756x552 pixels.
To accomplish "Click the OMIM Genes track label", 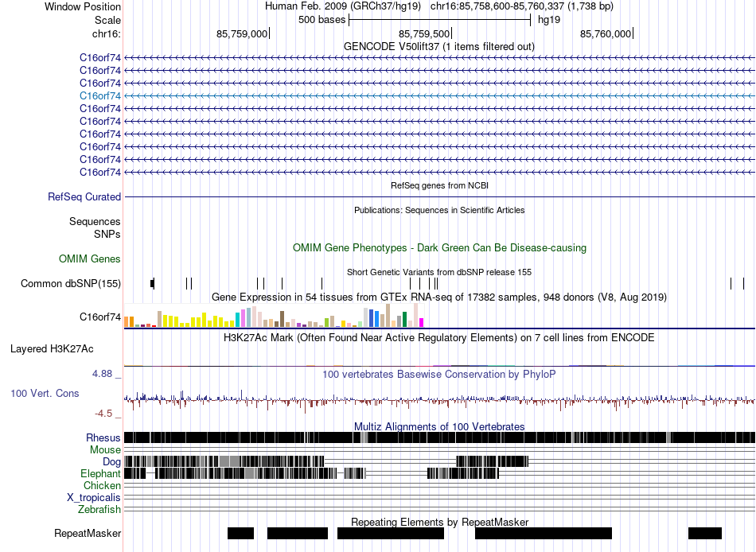I will tap(90, 259).
